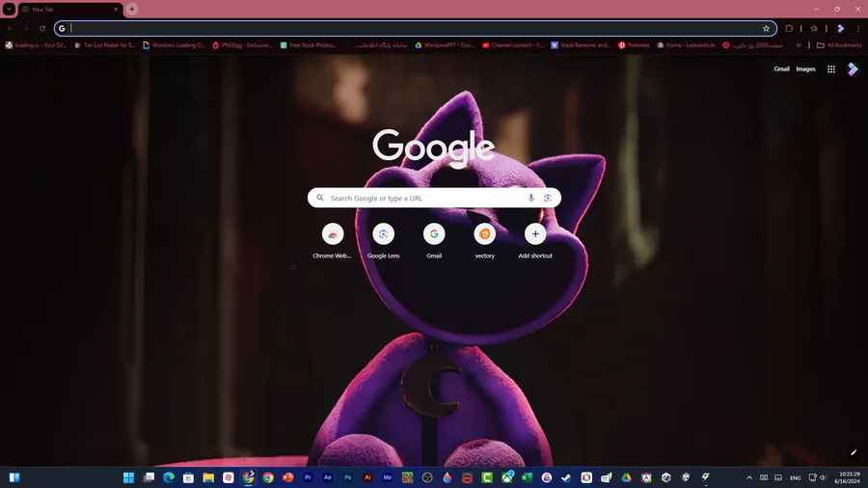Viewport: 868px width, 488px height.
Task: Open the Google apps grid
Action: [x=831, y=69]
